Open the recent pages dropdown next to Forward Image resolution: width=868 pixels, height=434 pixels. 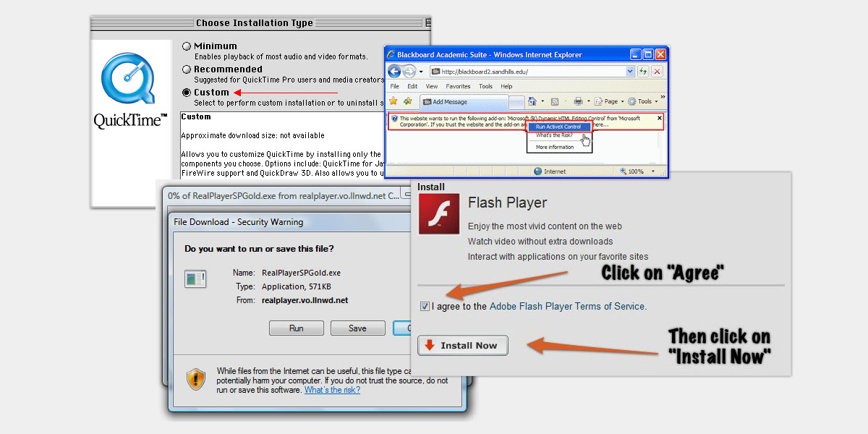(421, 72)
